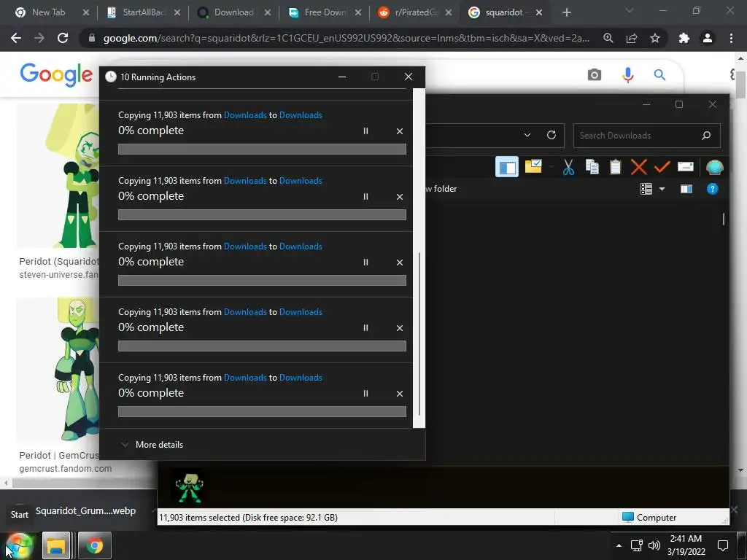The width and height of the screenshot is (747, 560).
Task: Open the Squaridot_Grum....webp download item
Action: [85, 511]
